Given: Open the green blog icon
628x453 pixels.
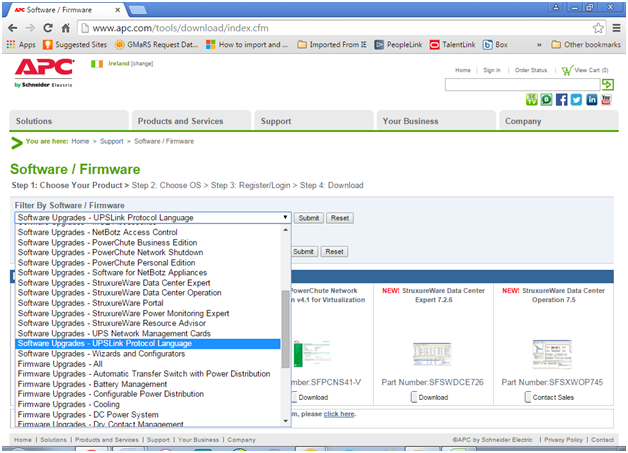Looking at the screenshot, I should (546, 100).
